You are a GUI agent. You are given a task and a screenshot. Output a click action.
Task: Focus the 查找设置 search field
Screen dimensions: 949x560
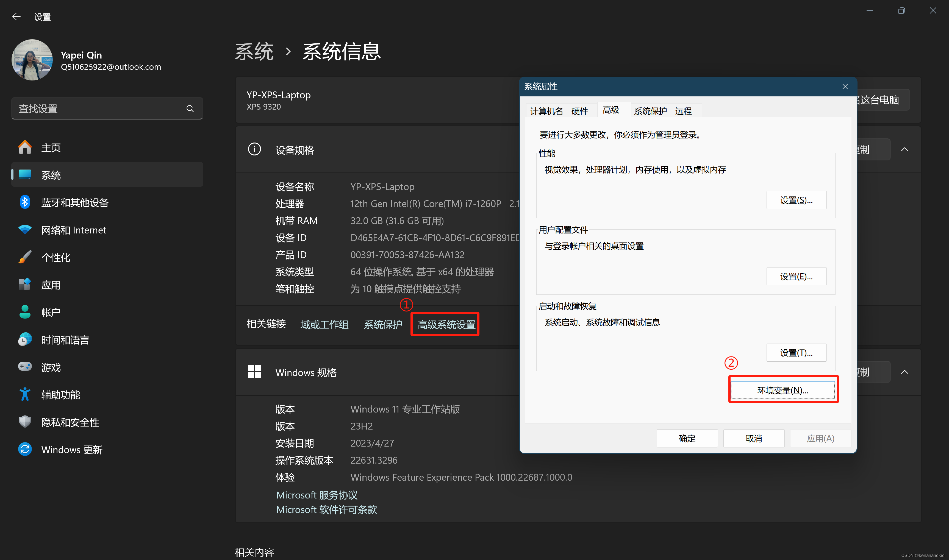coord(107,109)
